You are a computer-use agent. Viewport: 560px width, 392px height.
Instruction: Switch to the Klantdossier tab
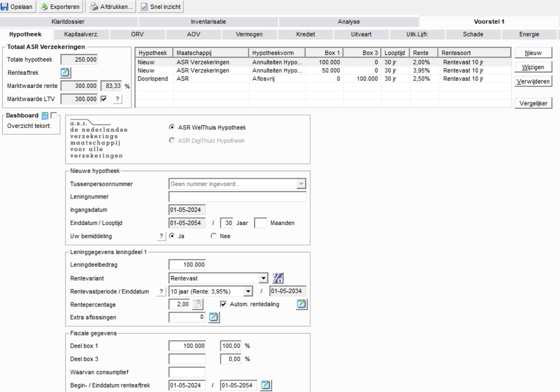click(68, 22)
